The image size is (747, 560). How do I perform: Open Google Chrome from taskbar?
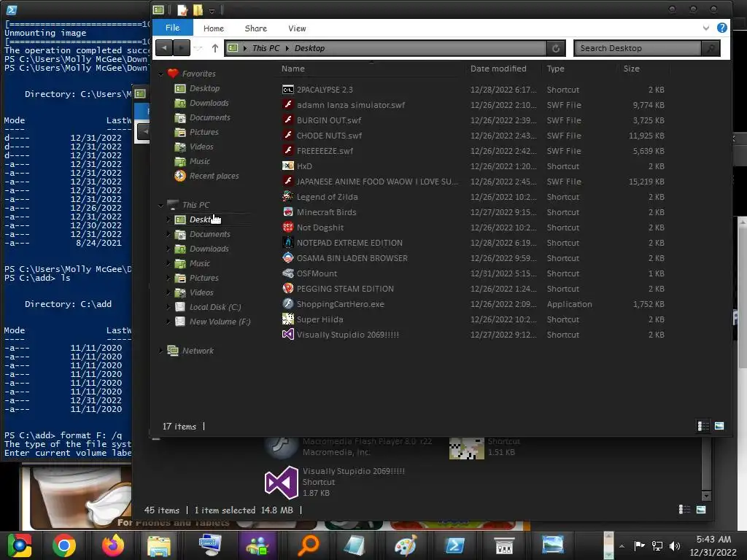coord(64,545)
